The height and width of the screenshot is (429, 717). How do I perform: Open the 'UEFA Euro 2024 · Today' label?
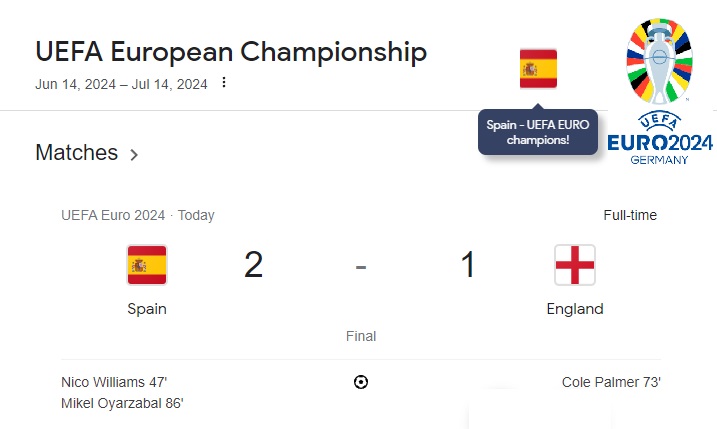click(x=137, y=215)
